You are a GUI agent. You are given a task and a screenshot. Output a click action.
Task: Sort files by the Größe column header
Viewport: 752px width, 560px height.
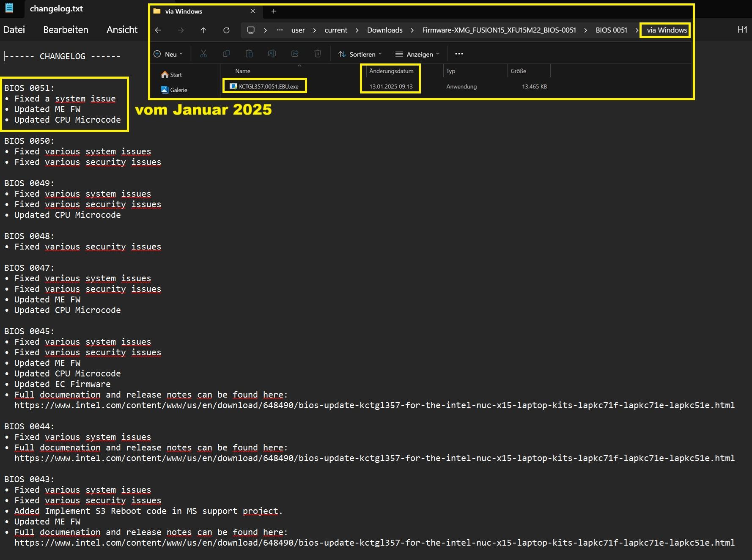518,71
